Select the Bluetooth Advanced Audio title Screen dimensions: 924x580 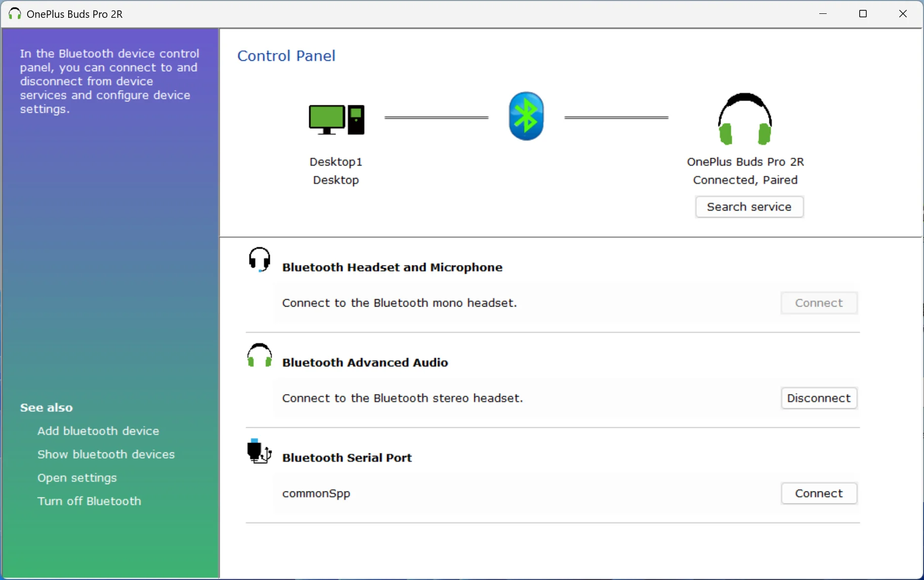pyautogui.click(x=365, y=362)
